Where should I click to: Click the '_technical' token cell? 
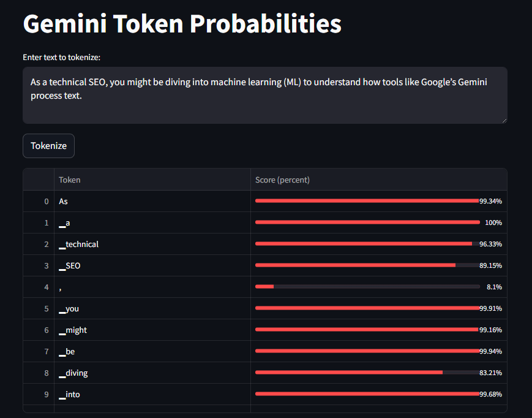(152, 244)
